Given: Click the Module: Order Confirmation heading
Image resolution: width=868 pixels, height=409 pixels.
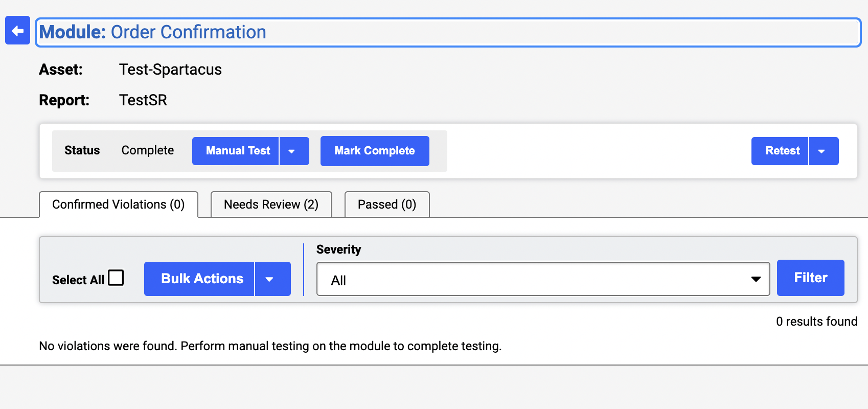Looking at the screenshot, I should 448,32.
